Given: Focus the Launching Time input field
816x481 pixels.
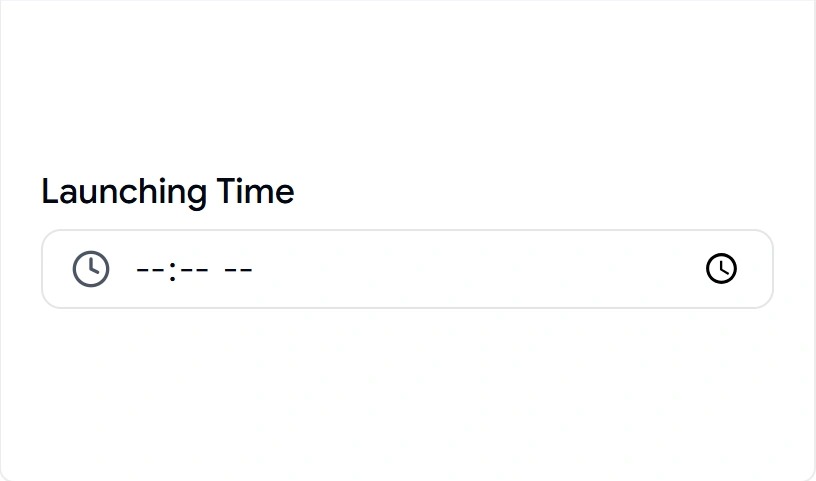Looking at the screenshot, I should [x=407, y=269].
